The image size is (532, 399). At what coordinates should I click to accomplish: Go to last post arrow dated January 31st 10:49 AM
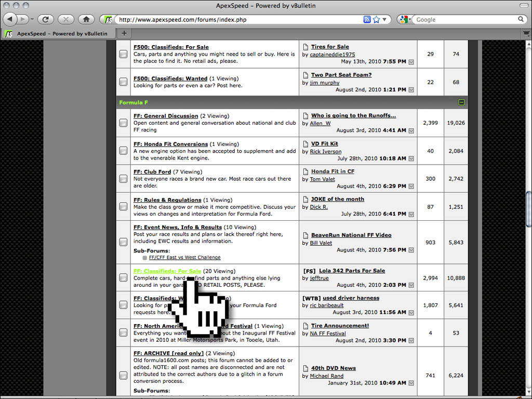[411, 383]
